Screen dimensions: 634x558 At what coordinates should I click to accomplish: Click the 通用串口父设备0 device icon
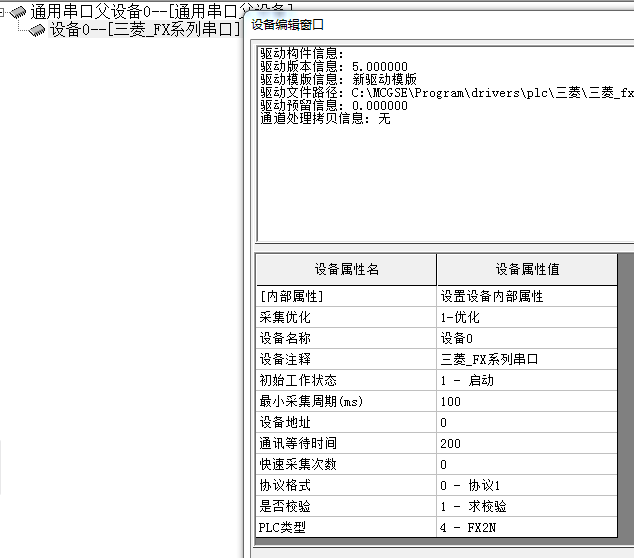click(19, 12)
